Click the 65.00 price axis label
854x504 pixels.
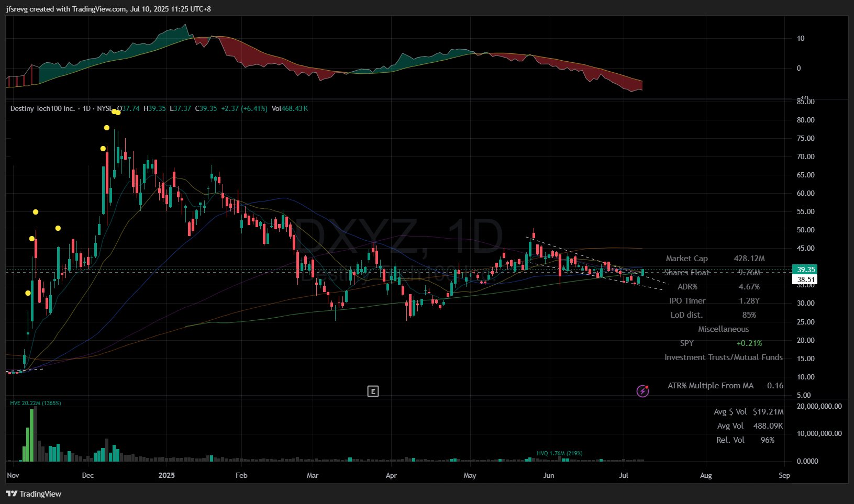(x=806, y=175)
